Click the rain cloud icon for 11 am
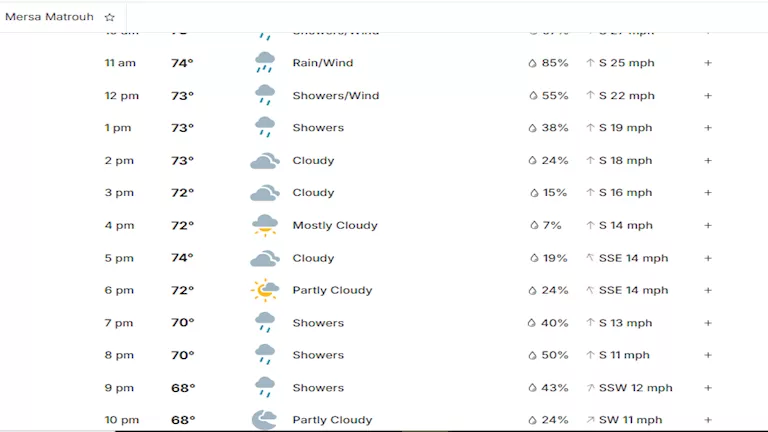Screen dimensions: 768x432 tap(264, 63)
